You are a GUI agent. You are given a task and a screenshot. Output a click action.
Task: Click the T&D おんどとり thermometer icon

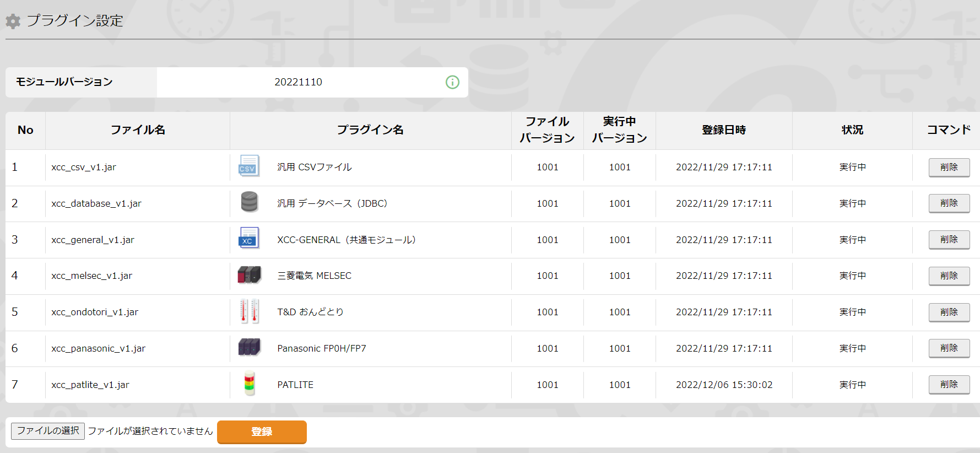pyautogui.click(x=249, y=311)
